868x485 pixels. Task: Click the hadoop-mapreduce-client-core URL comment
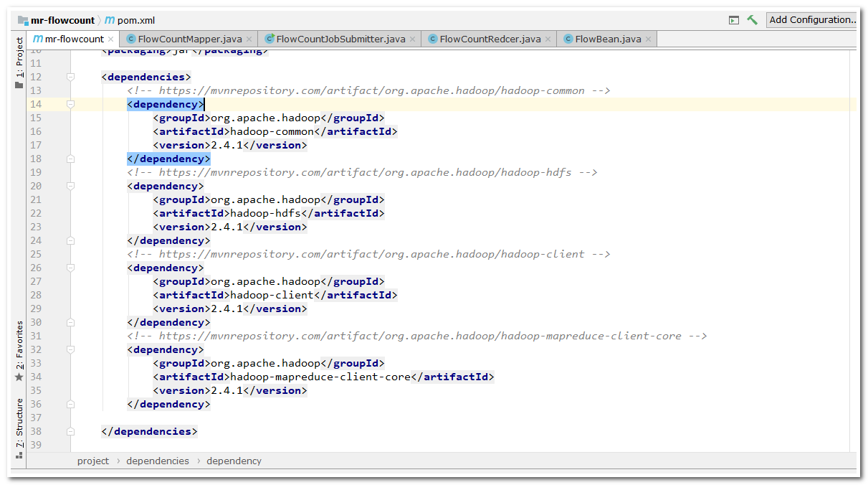[417, 336]
